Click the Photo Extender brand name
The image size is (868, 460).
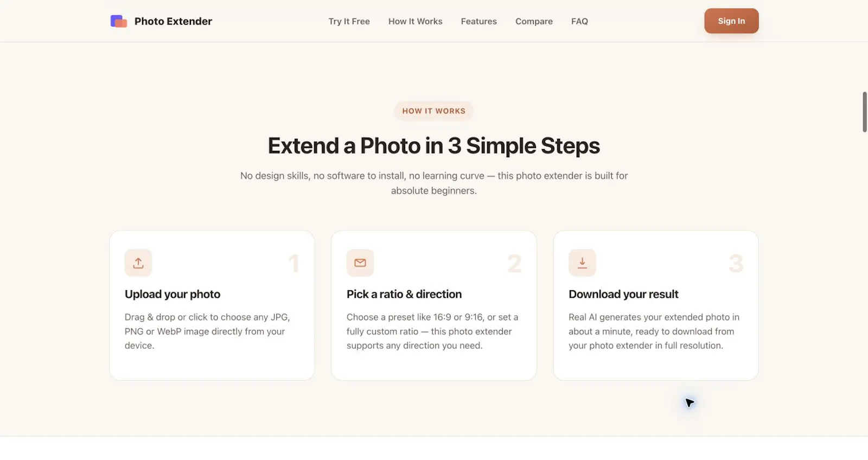pyautogui.click(x=173, y=21)
